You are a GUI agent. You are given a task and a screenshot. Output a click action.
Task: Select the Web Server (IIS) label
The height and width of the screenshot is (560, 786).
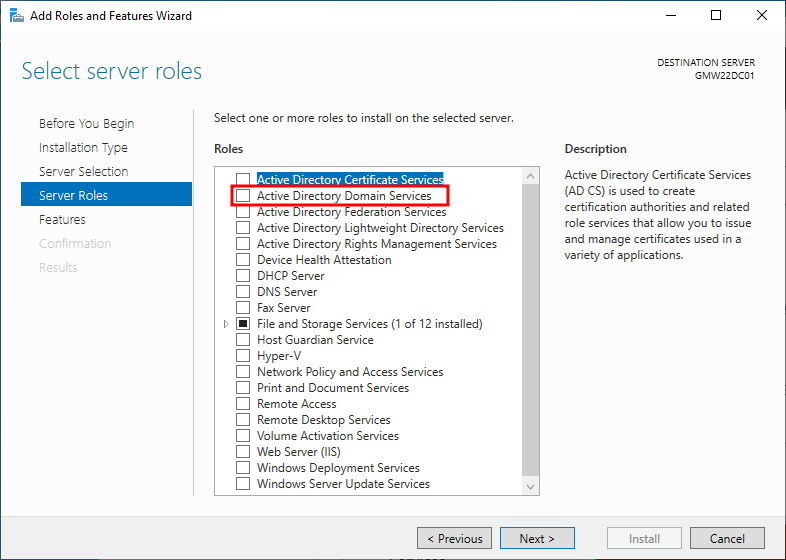(x=299, y=452)
